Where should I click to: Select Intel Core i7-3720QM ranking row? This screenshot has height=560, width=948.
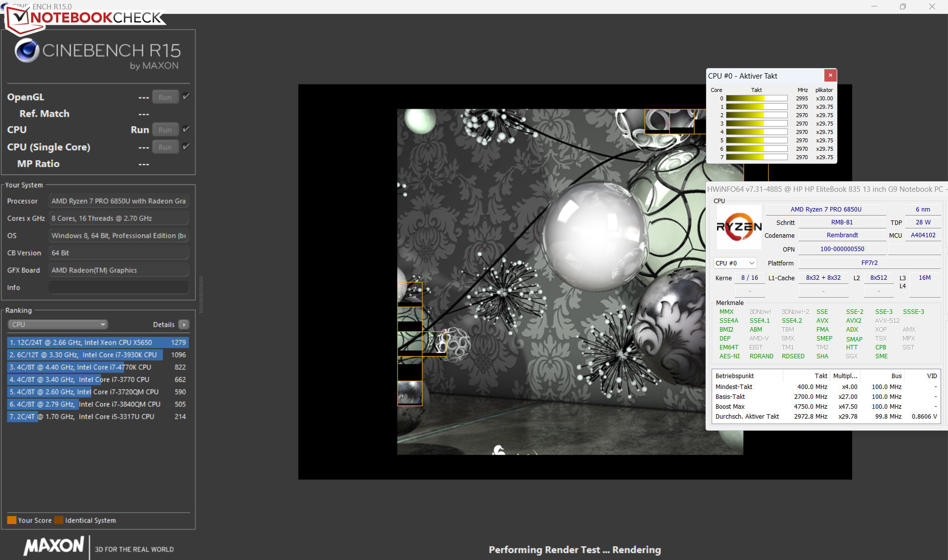click(98, 391)
